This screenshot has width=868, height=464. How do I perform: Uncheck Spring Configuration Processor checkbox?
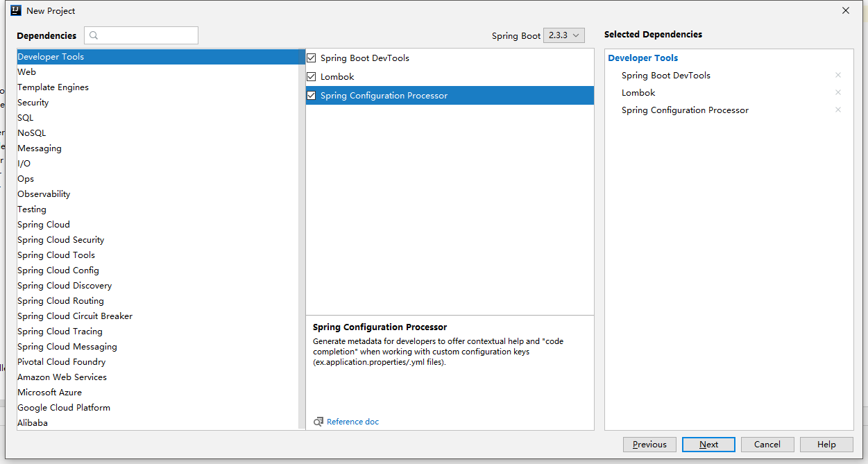pos(312,96)
